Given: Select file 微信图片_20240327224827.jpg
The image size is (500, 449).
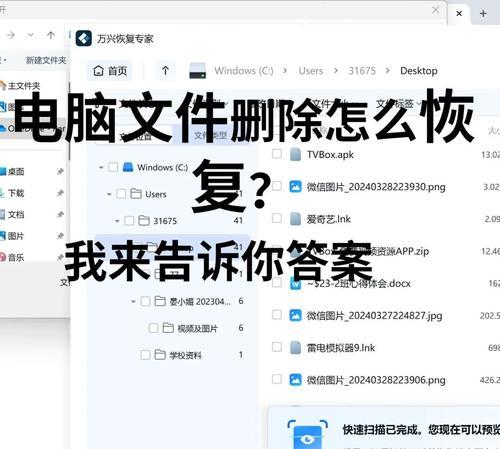Looking at the screenshot, I should click(374, 316).
